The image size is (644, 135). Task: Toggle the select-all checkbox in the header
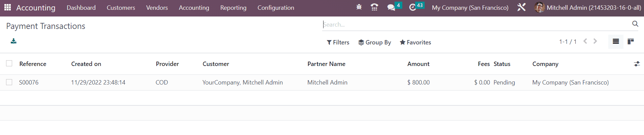coord(9,63)
